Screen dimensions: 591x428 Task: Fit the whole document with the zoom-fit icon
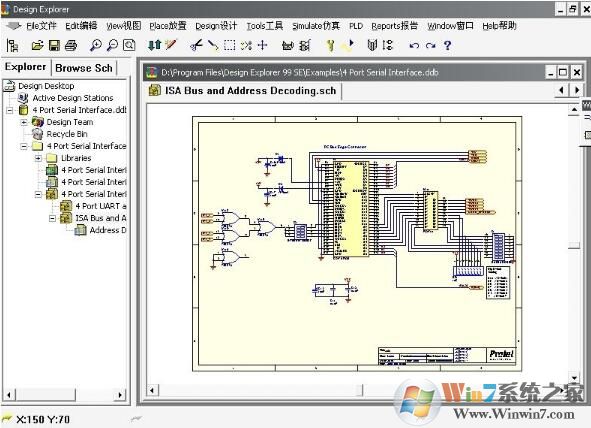tap(129, 45)
